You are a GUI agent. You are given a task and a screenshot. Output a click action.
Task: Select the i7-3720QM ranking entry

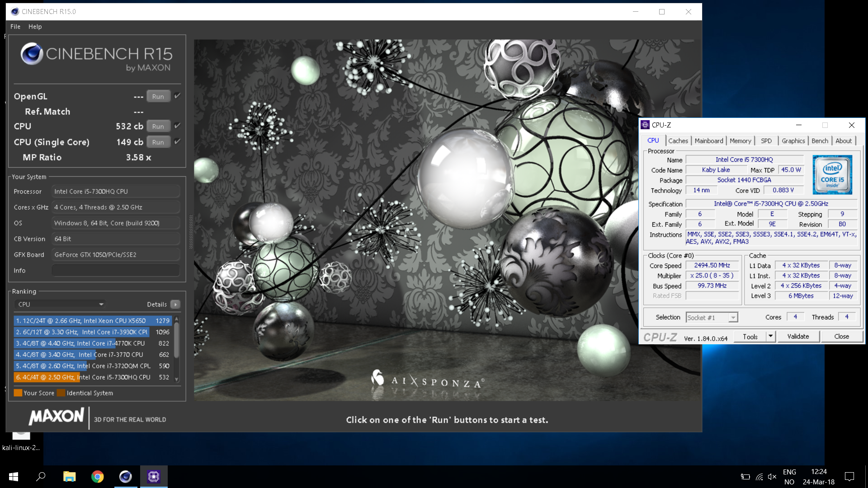click(93, 366)
